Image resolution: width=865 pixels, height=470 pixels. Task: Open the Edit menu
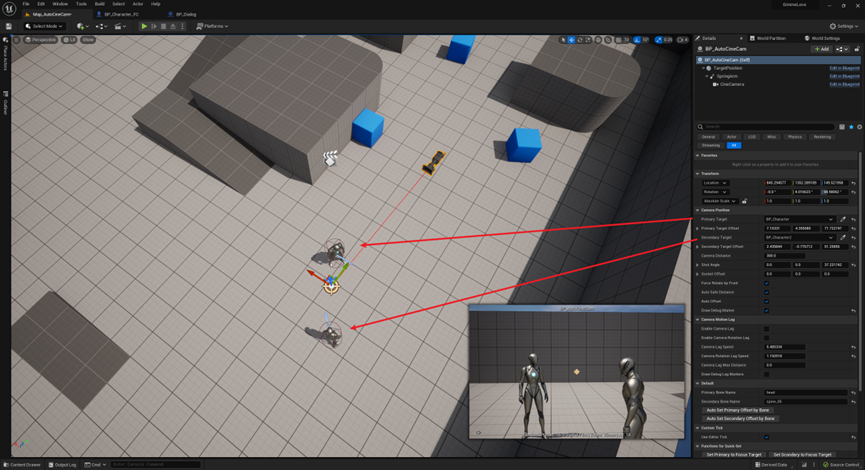(x=41, y=4)
